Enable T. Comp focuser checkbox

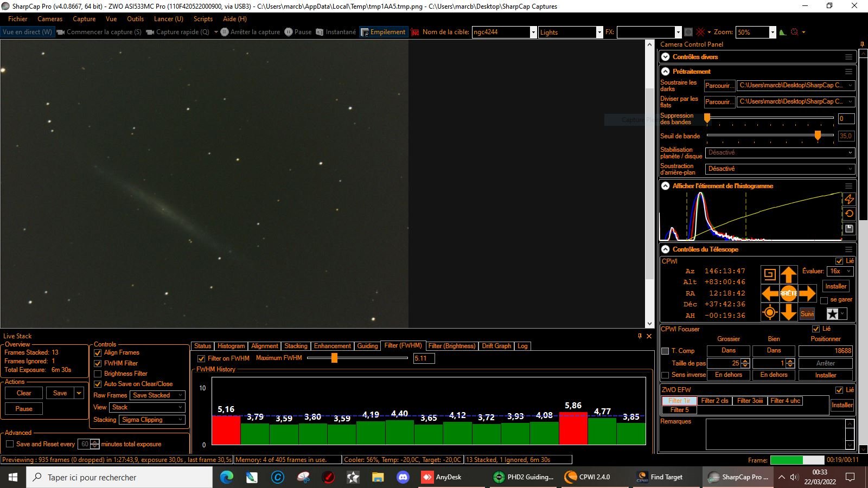tap(665, 351)
